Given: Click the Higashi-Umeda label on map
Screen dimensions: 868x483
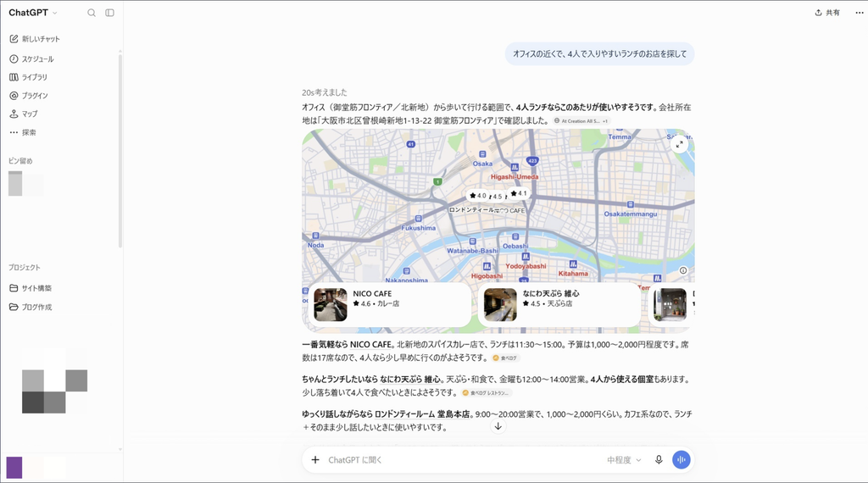Looking at the screenshot, I should [515, 176].
